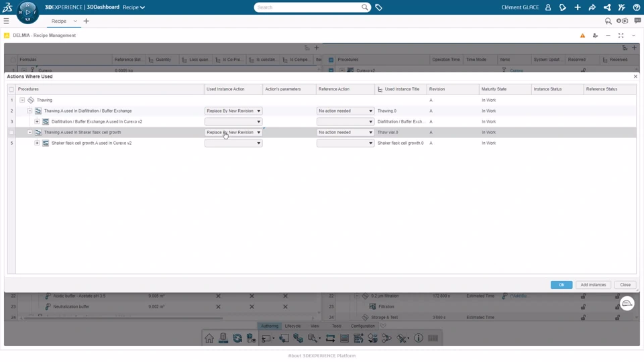Click the Revision column header
The image size is (644, 362).
[453, 89]
